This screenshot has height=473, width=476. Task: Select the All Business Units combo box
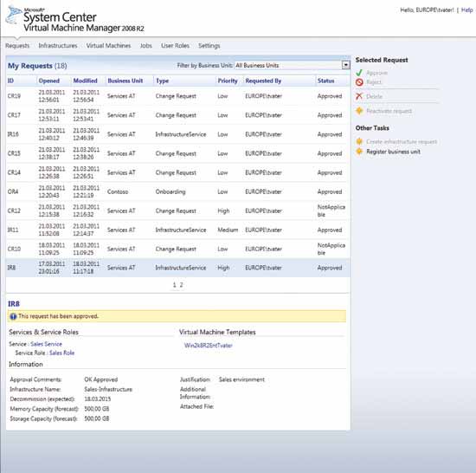coord(292,65)
